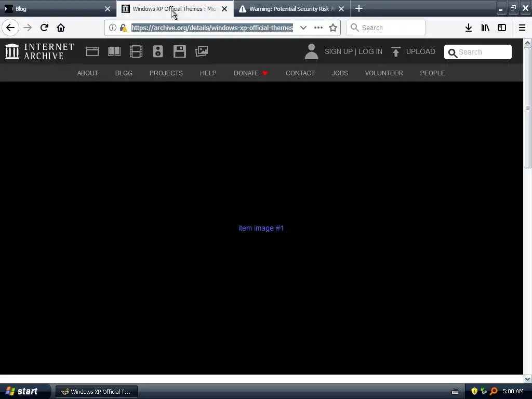
Task: Click the network connection tray icon
Action: [484, 391]
